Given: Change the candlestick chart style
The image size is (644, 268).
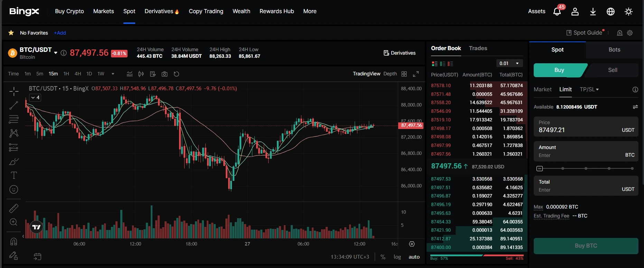Looking at the screenshot, I should (x=141, y=74).
